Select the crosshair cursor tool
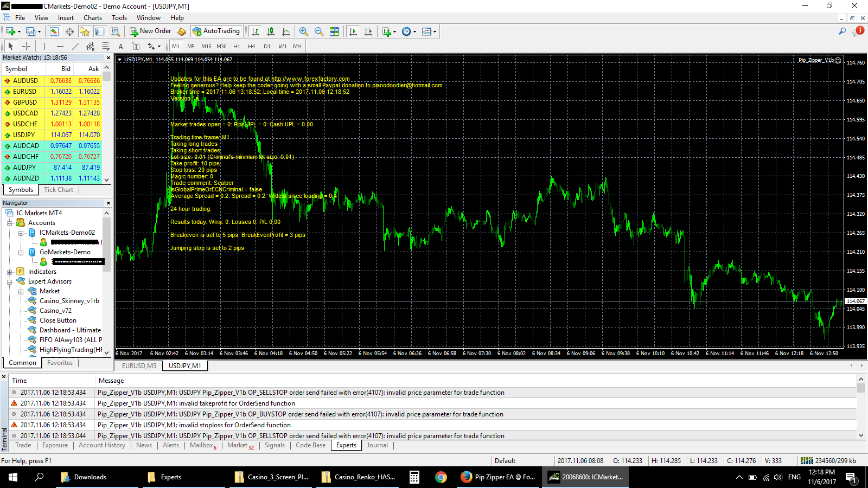This screenshot has height=488, width=868. point(26,46)
